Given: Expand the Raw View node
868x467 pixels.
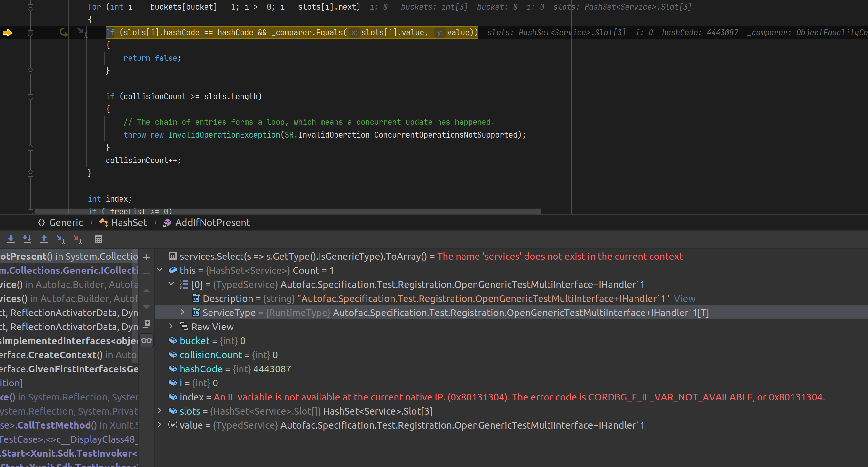Looking at the screenshot, I should pyautogui.click(x=170, y=327).
